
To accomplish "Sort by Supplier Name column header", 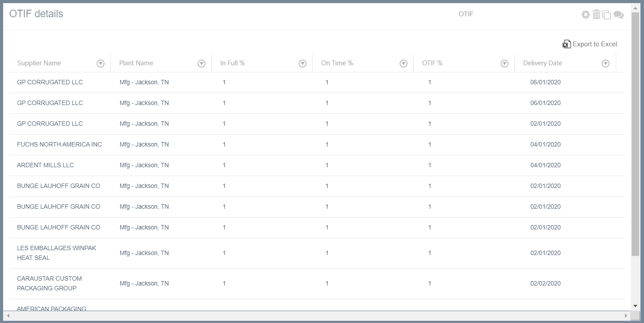I will click(x=39, y=63).
